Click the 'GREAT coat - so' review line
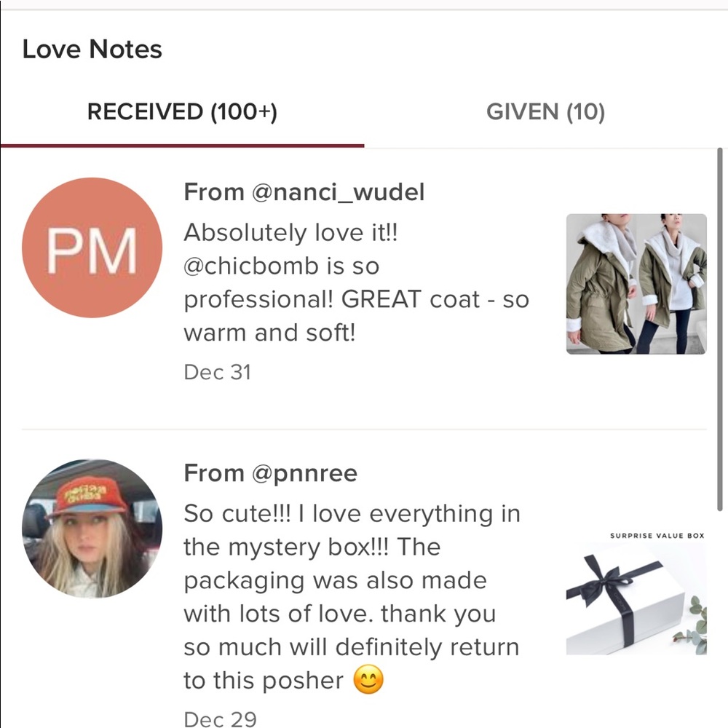Screen dimensions: 728x728 click(435, 299)
